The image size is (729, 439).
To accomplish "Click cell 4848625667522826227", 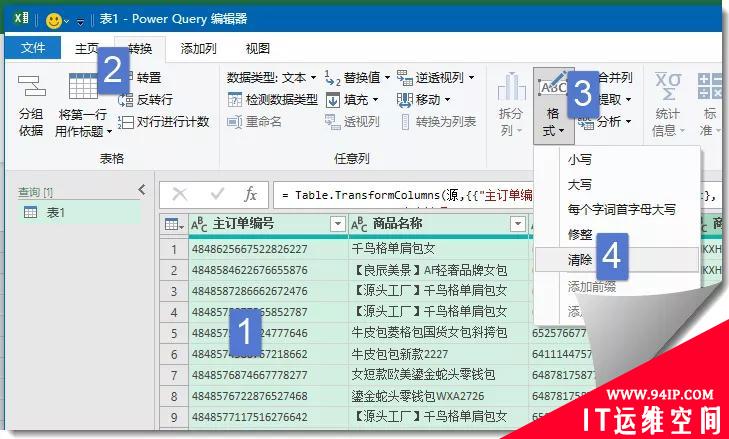I will pos(268,249).
